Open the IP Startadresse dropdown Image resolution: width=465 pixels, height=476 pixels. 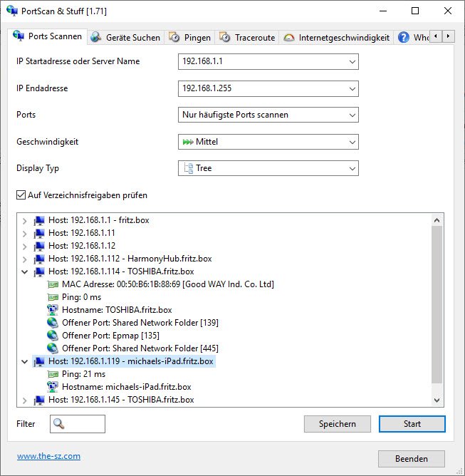[352, 61]
